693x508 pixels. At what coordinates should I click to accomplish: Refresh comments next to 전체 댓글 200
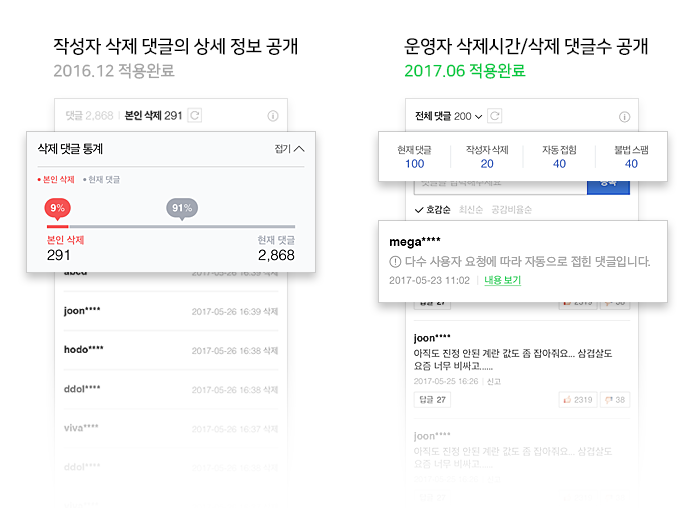495,116
